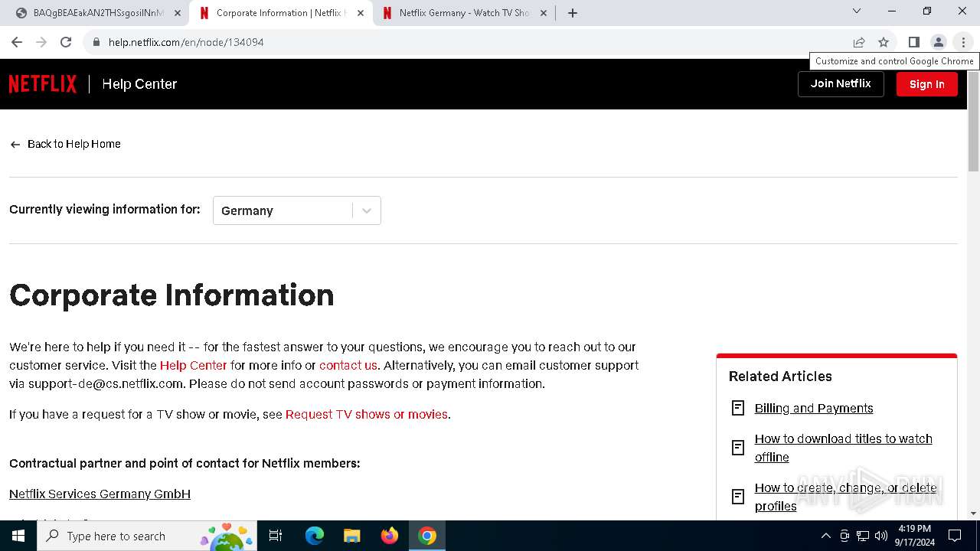Click the download titles article icon
The image size is (980, 551).
click(738, 448)
